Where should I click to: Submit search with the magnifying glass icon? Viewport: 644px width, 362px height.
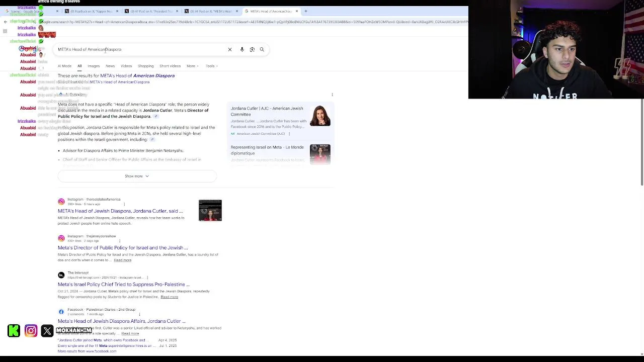[262, 49]
